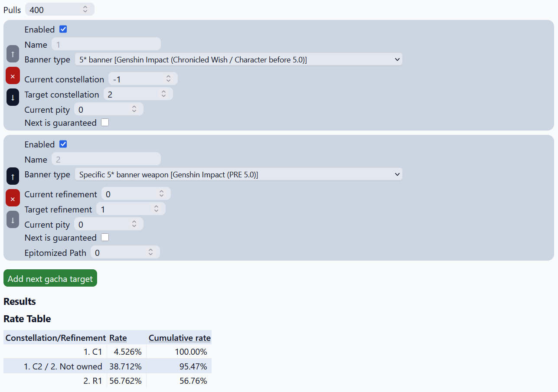This screenshot has width=558, height=392.
Task: Disable the first target's Enabled checkbox
Action: coord(63,29)
